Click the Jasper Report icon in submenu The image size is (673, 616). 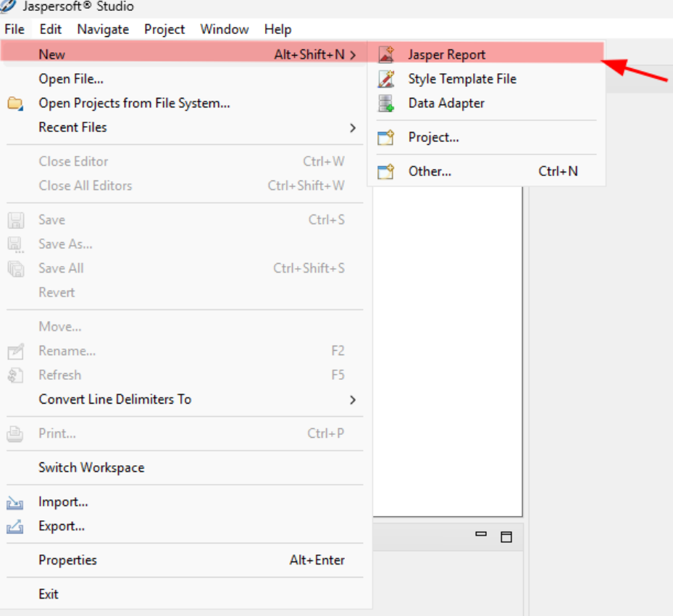coord(387,54)
